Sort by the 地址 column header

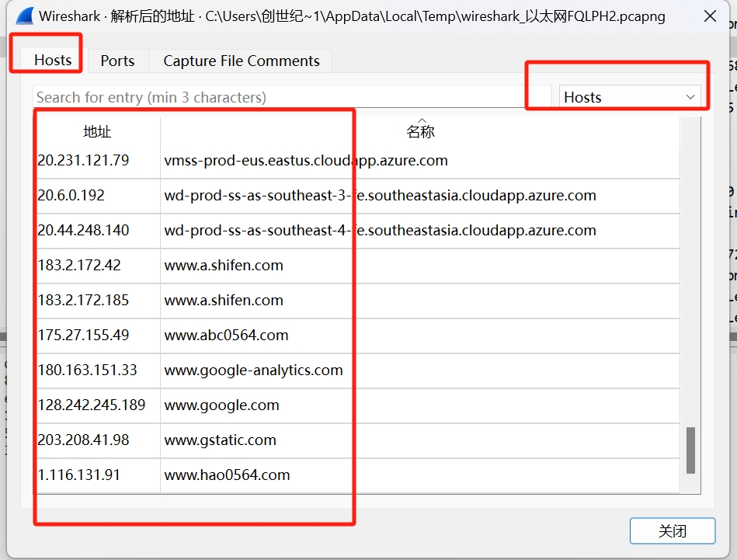click(97, 132)
